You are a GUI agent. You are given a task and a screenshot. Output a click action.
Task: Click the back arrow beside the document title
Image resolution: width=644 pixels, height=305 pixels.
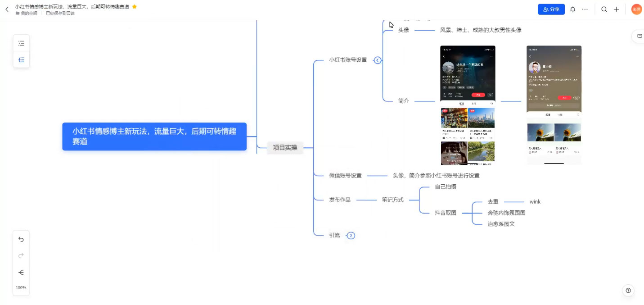click(7, 9)
